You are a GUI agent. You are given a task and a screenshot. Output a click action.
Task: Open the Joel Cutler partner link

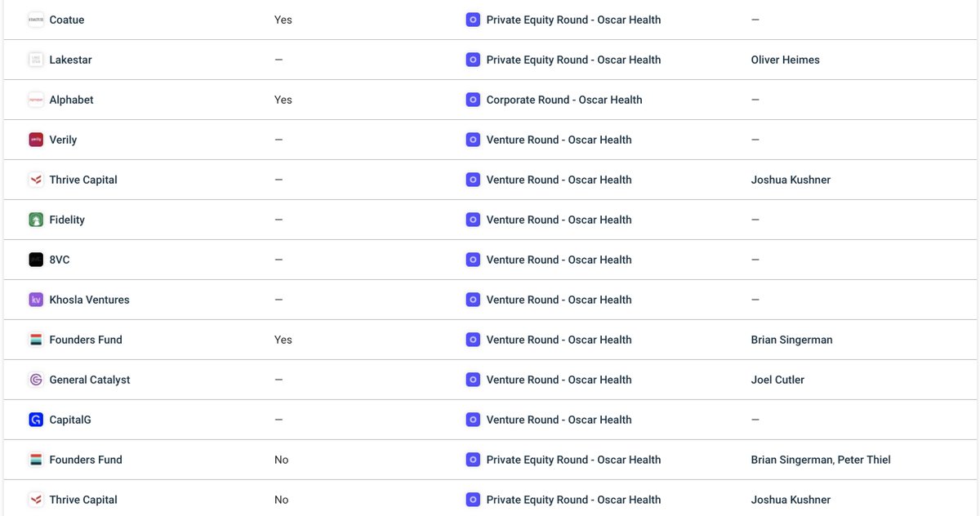click(x=777, y=380)
